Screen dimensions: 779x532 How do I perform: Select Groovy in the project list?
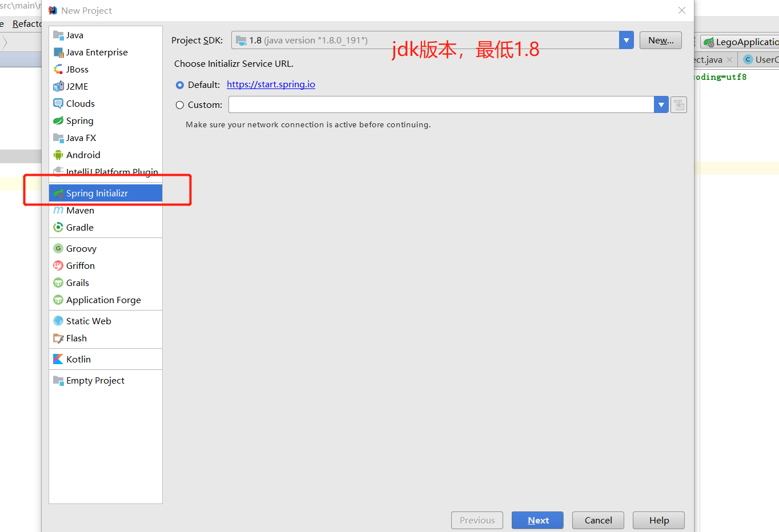point(81,249)
